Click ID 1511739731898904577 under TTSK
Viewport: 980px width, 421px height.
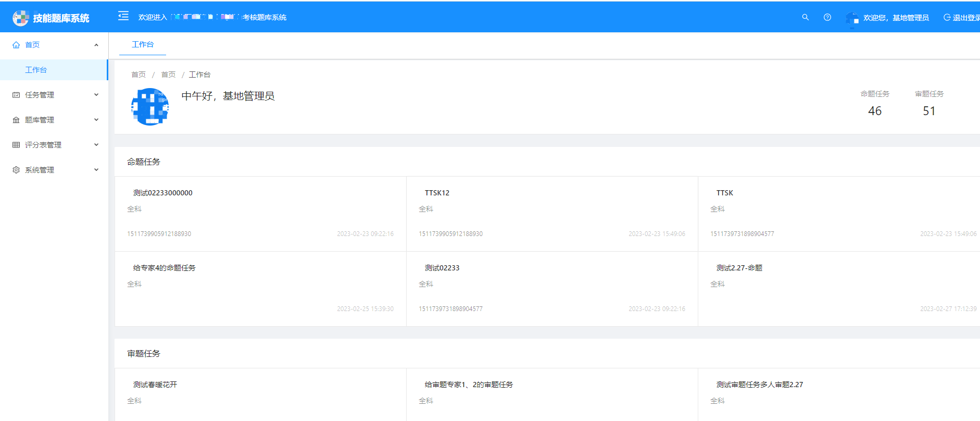click(x=742, y=234)
